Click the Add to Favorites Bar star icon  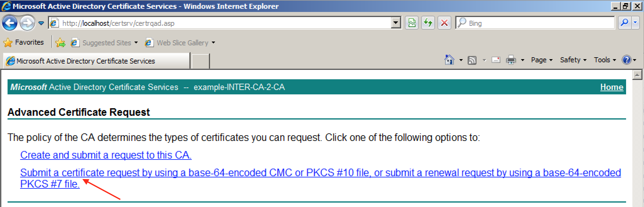(60, 43)
